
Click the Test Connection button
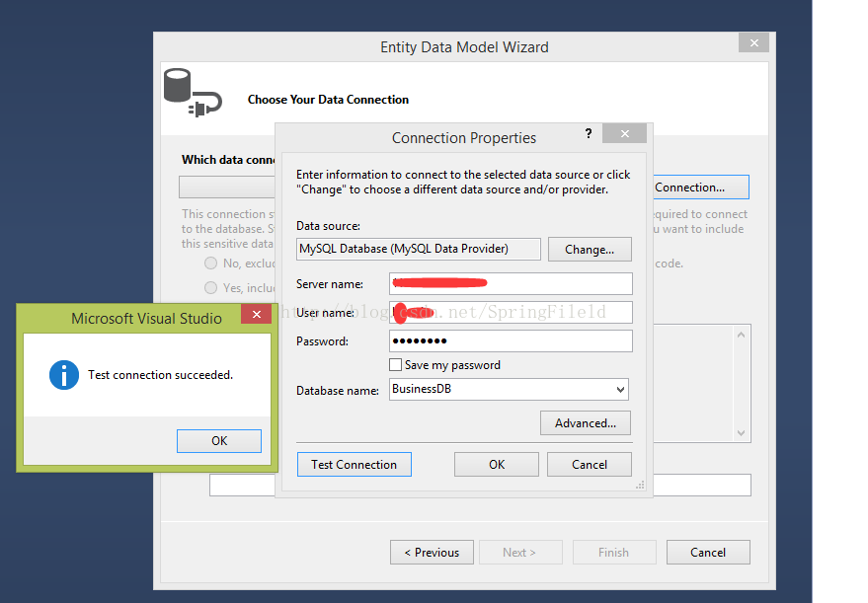[355, 464]
